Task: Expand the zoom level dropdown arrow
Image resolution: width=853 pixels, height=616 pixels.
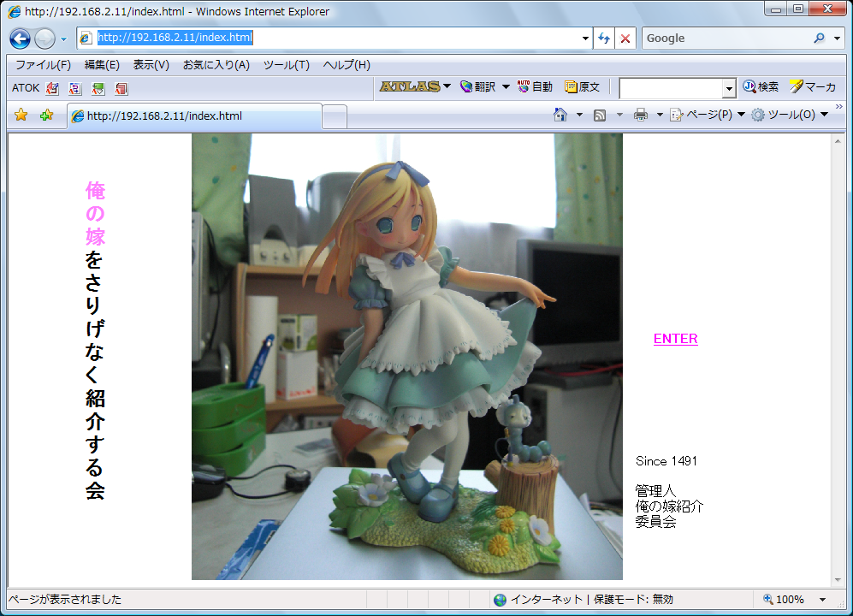Action: 822,599
